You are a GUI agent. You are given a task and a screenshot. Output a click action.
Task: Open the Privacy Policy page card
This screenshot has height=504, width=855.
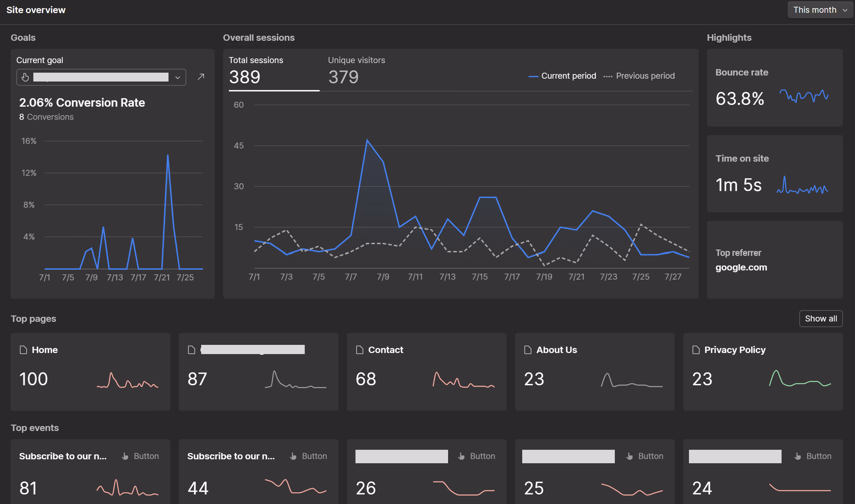tap(763, 371)
